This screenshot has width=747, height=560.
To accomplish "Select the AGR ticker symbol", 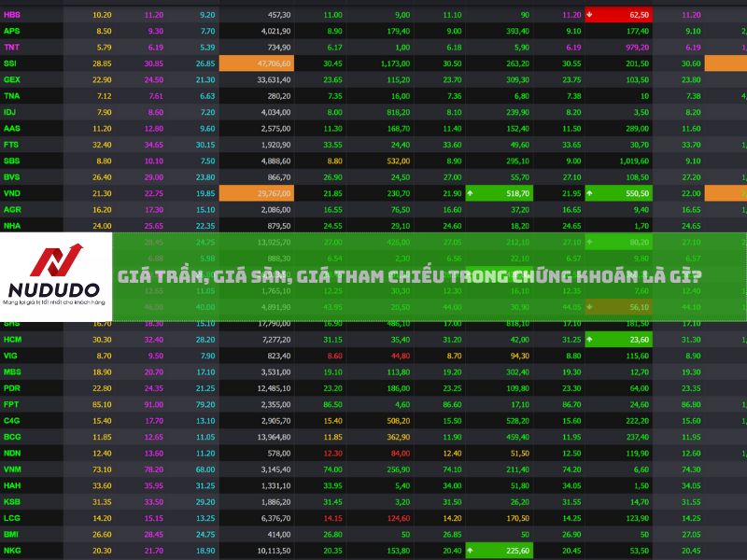I will (x=12, y=209).
